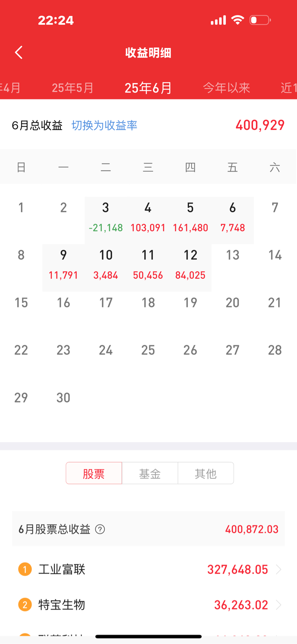Tap the battery status icon
The width and height of the screenshot is (297, 644).
point(260,20)
